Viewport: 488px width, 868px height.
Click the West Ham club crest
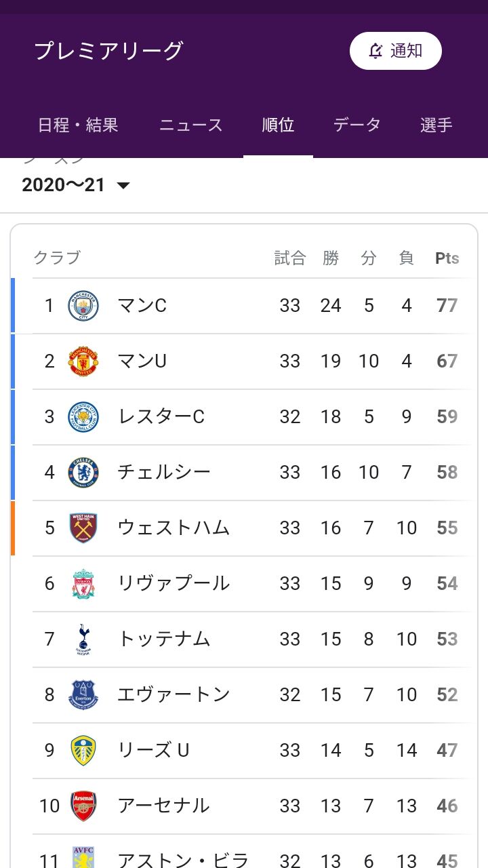(x=83, y=528)
